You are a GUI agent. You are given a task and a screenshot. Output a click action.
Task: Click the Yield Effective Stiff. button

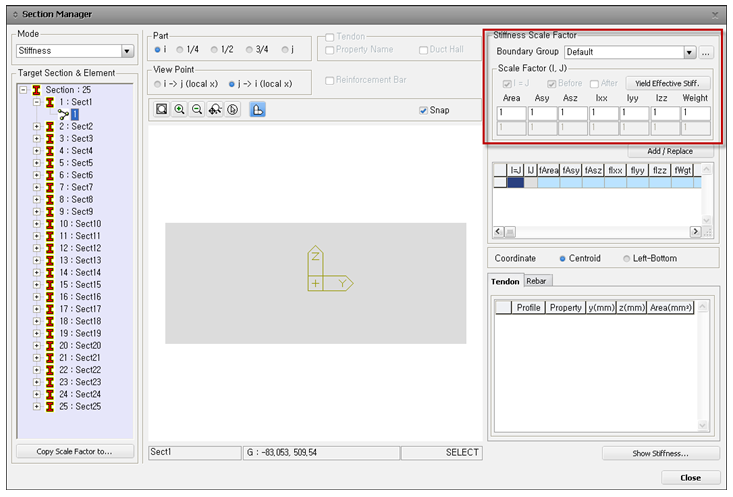click(668, 83)
